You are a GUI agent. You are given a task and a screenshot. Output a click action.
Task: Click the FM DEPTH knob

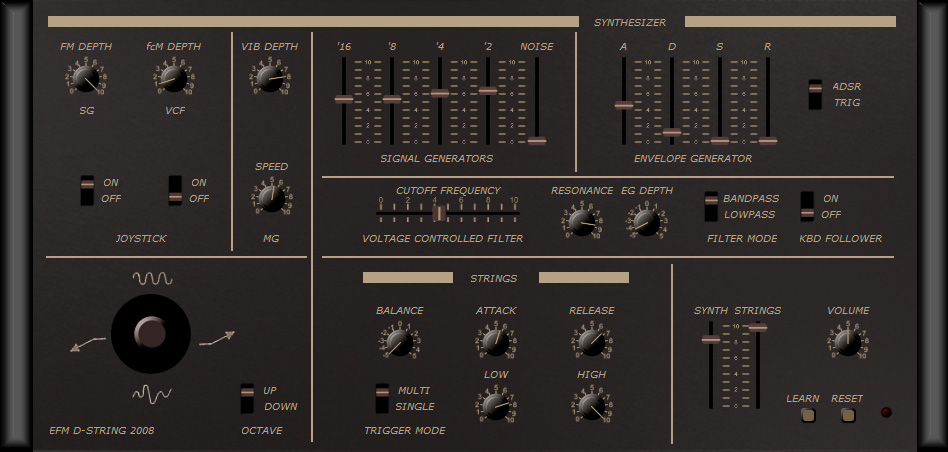tap(85, 79)
